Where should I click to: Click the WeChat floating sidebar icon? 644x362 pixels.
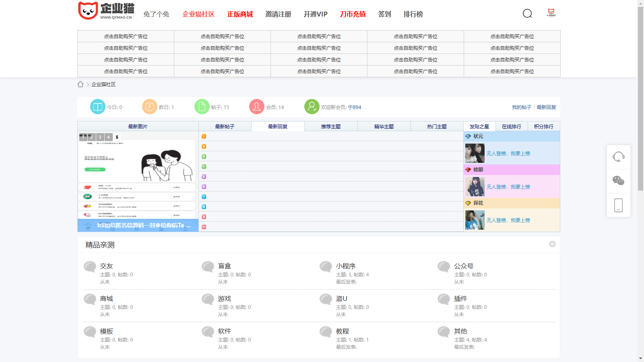point(618,181)
